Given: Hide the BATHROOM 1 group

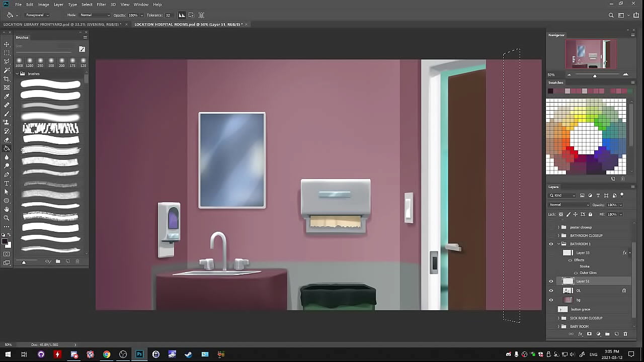Looking at the screenshot, I should pyautogui.click(x=551, y=244).
